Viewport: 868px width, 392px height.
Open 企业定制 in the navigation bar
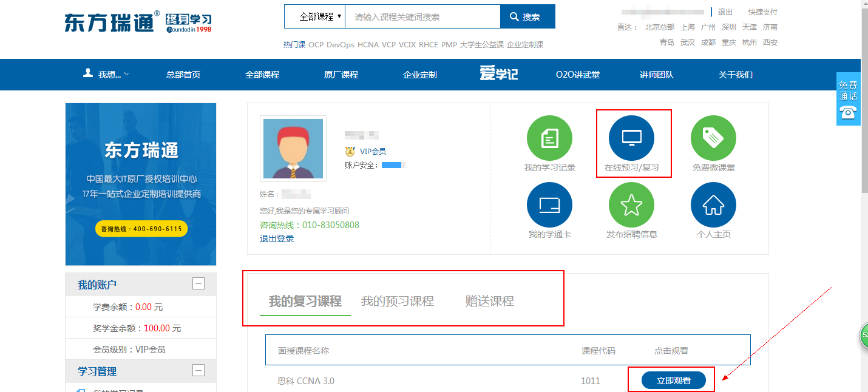pyautogui.click(x=420, y=75)
